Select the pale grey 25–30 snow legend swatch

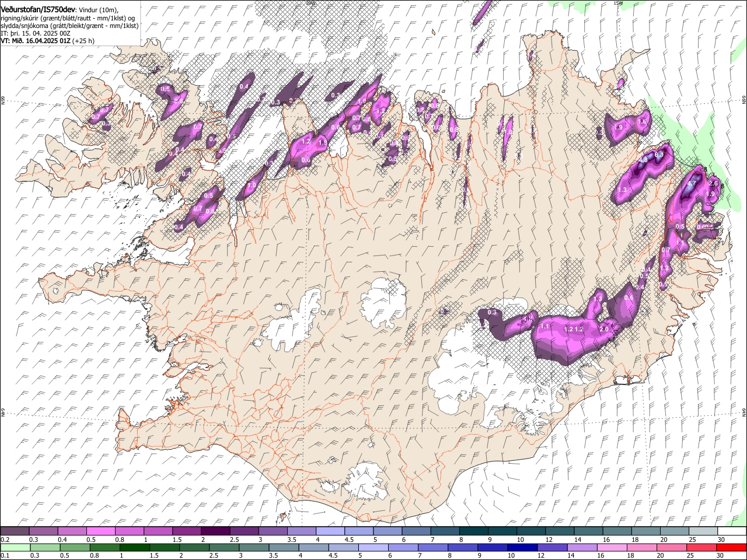[x=703, y=530]
